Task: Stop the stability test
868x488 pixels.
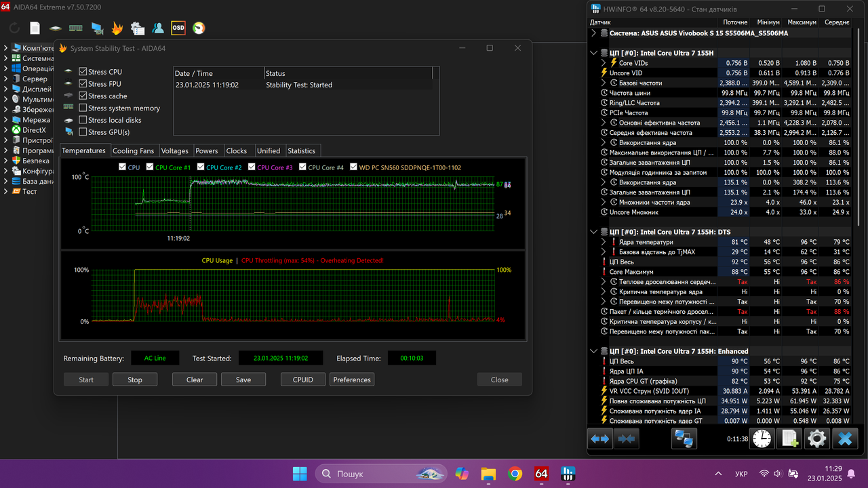Action: click(135, 380)
